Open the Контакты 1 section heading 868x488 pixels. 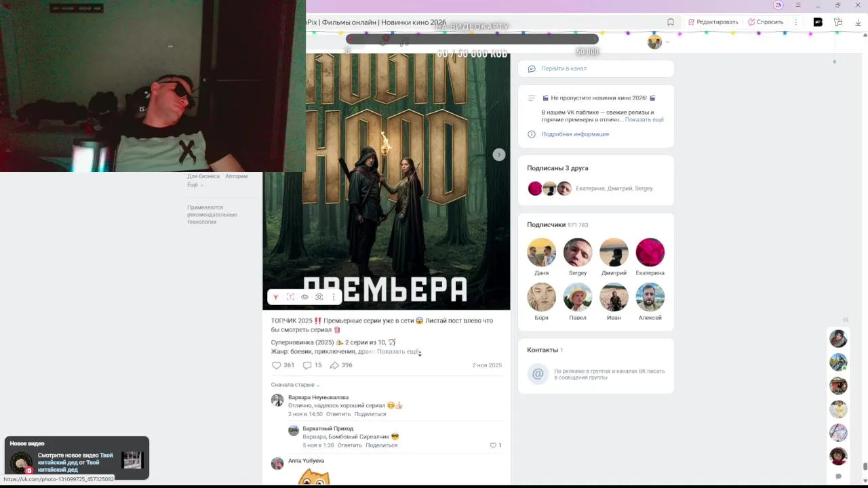point(545,350)
